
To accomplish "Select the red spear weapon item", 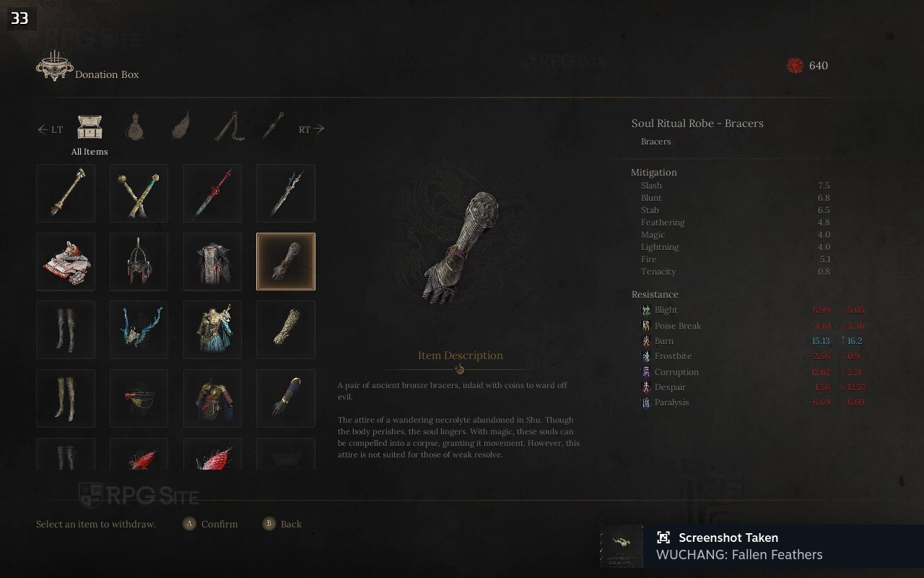I will tap(212, 193).
